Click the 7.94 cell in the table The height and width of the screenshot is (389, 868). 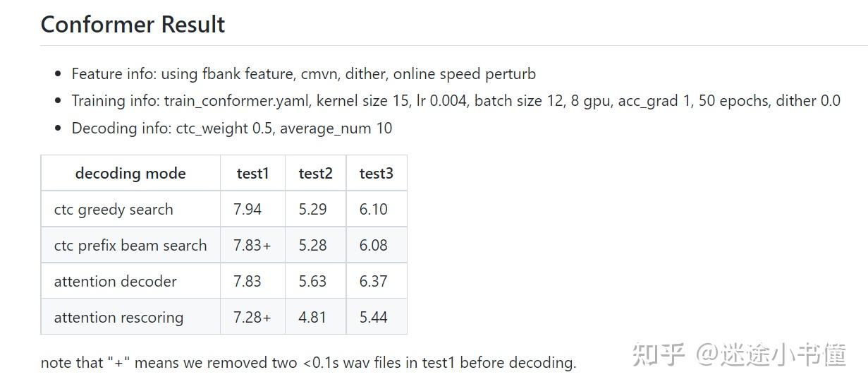click(247, 210)
